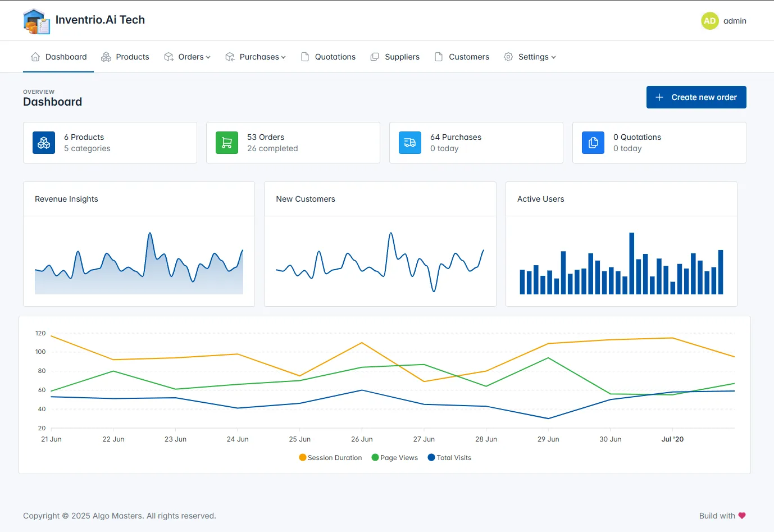Toggle Total Visits series in chart legend

(449, 458)
